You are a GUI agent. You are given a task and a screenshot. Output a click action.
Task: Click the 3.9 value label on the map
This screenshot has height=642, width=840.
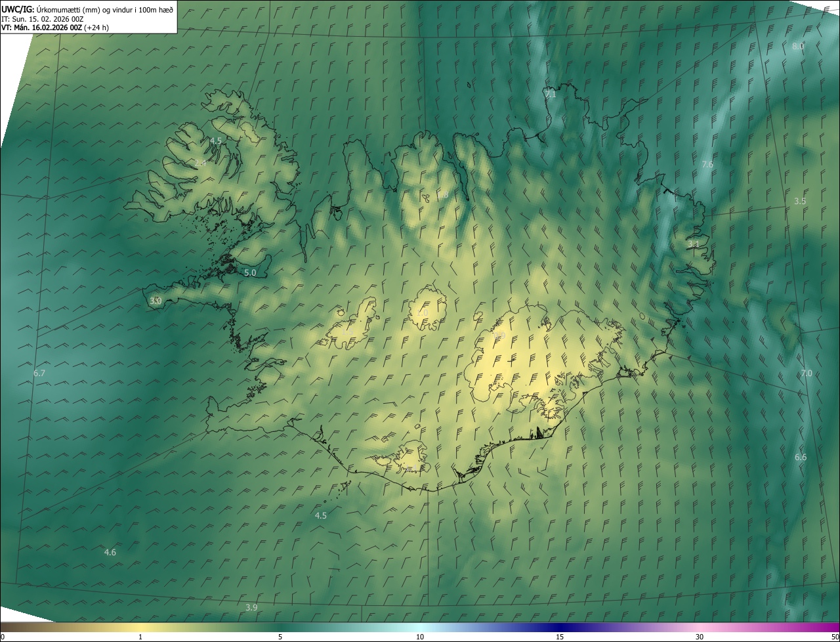251,608
